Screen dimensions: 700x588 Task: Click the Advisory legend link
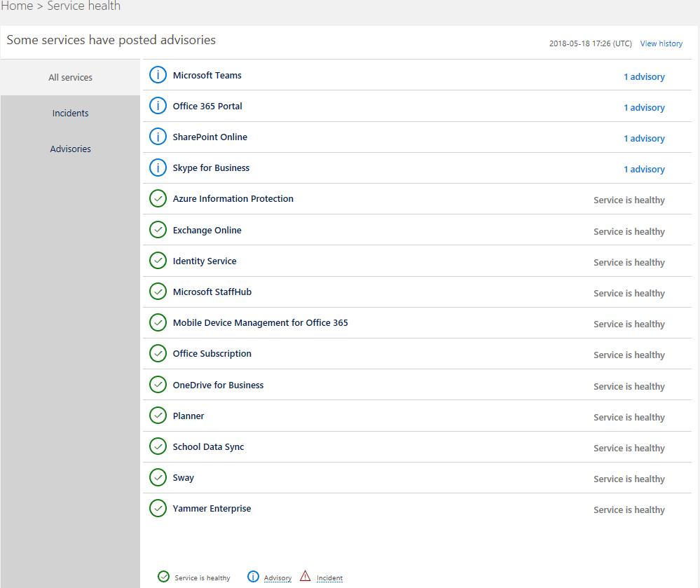click(277, 577)
